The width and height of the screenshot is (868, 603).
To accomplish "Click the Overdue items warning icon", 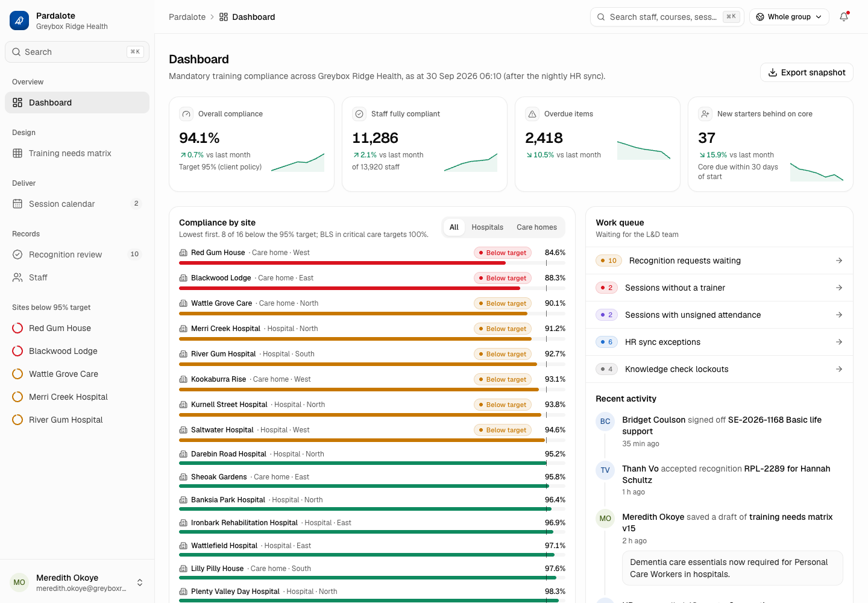I will (532, 114).
